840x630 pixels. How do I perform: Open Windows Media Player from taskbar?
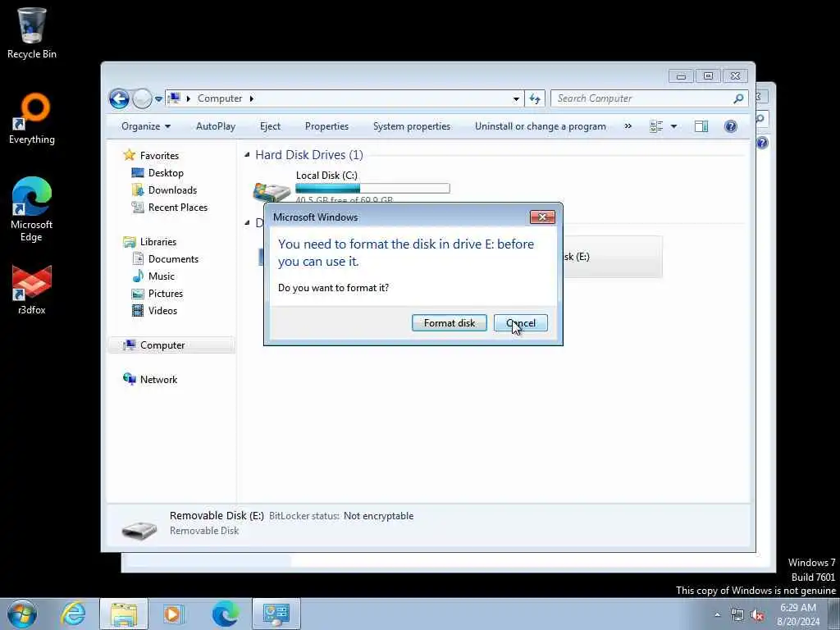coord(173,614)
